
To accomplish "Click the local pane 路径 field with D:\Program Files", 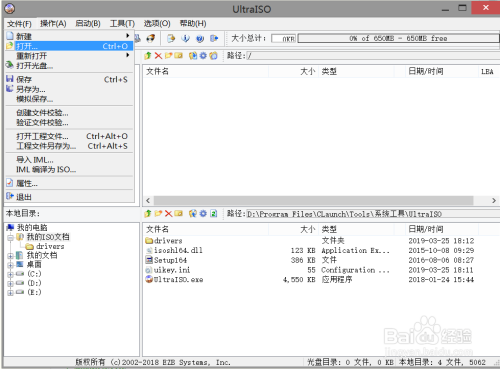I will click(x=373, y=214).
